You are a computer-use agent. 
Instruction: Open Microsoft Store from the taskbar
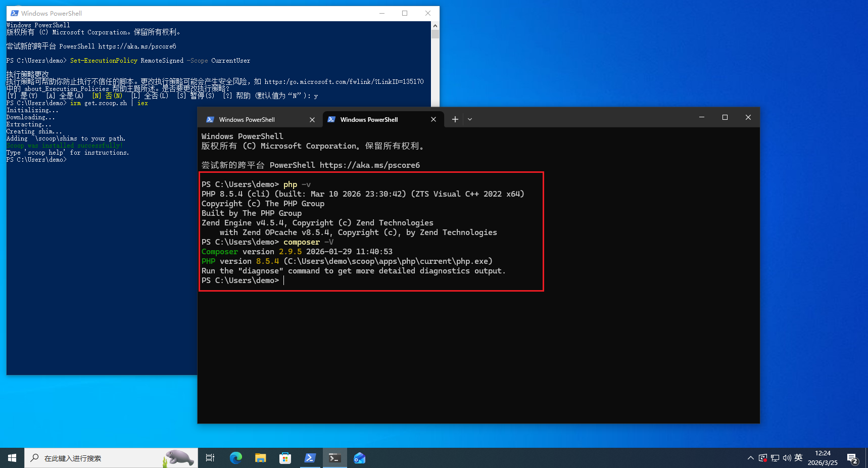(285, 458)
